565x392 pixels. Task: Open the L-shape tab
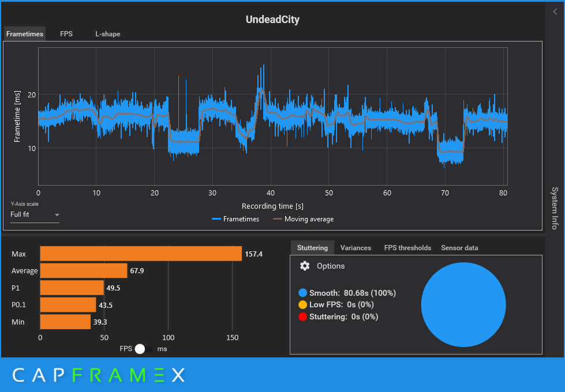pos(108,34)
